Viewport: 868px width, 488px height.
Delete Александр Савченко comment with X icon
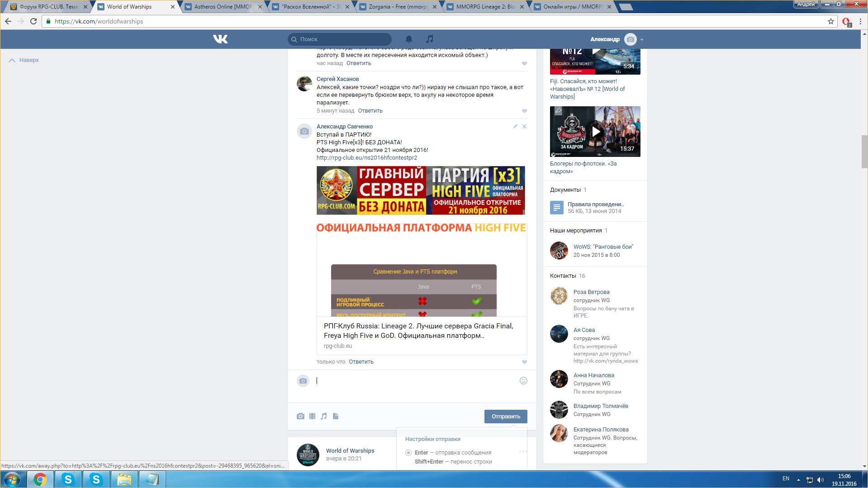[524, 126]
